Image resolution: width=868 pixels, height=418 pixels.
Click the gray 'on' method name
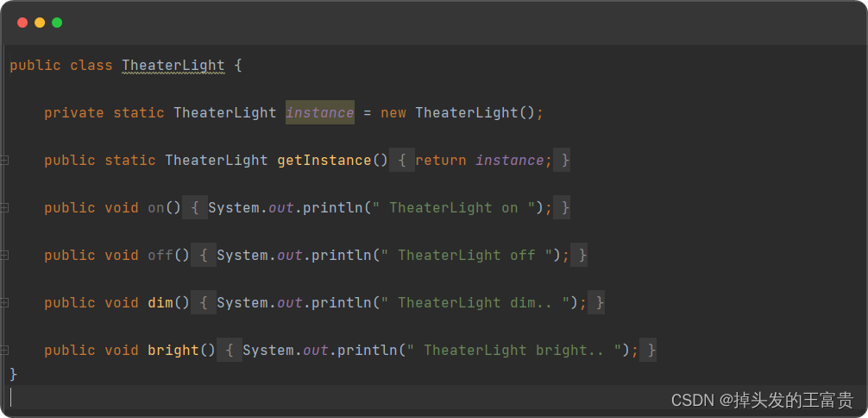point(156,208)
